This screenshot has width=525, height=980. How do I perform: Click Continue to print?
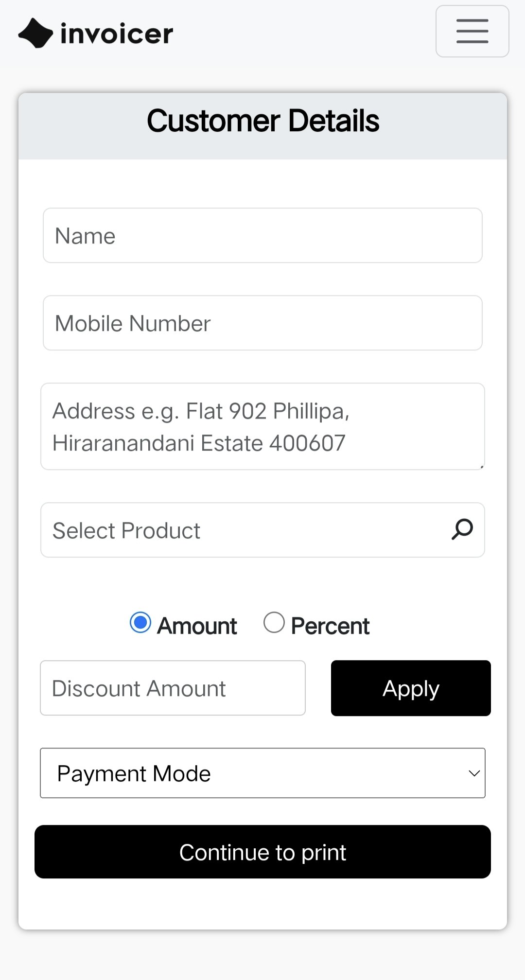[x=262, y=852]
